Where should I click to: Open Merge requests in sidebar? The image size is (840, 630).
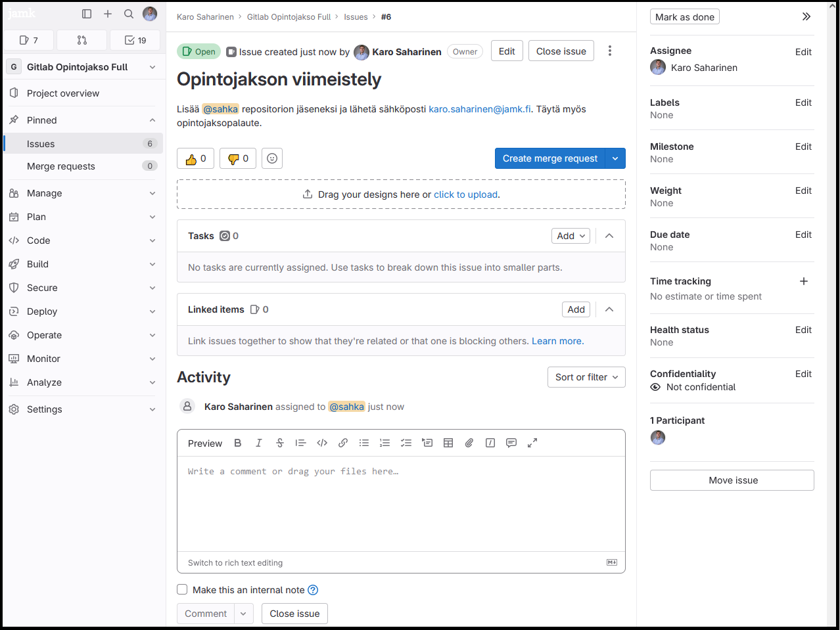click(x=61, y=166)
